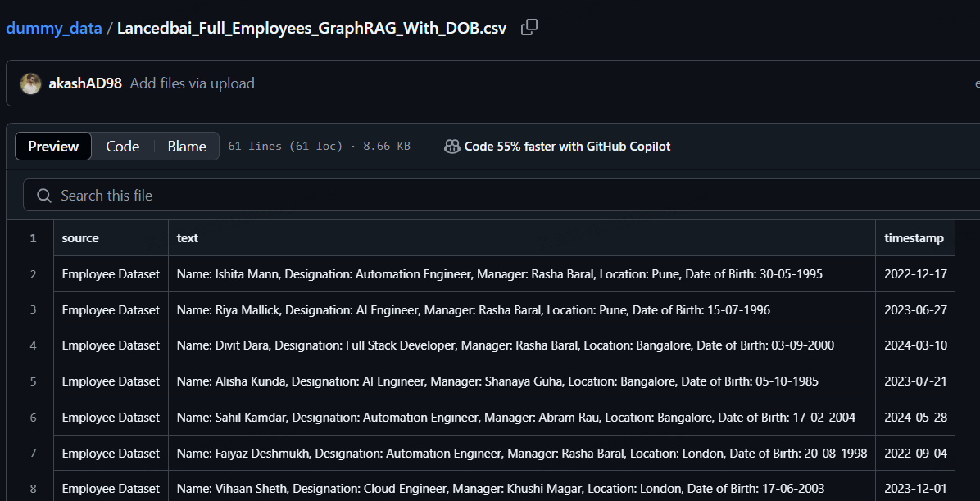Select the Preview tab
Viewport: 980px width, 501px height.
(52, 146)
